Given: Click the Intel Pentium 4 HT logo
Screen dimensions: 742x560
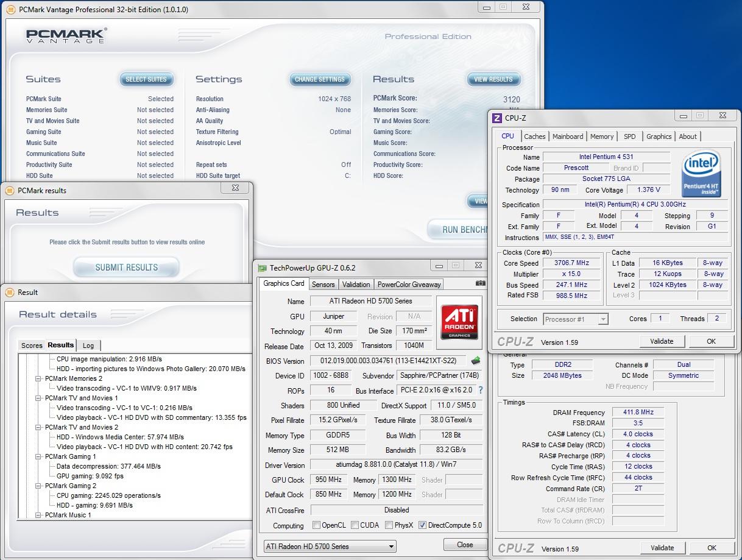Looking at the screenshot, I should pyautogui.click(x=701, y=174).
